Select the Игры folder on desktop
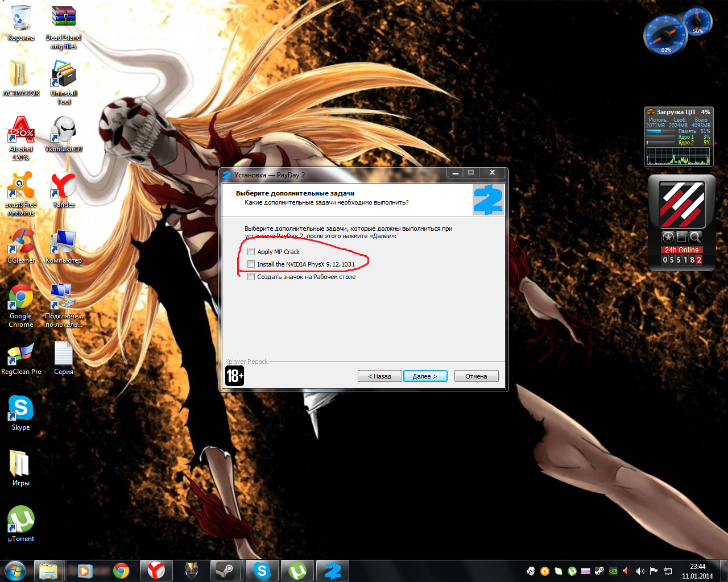728x582 pixels. pyautogui.click(x=21, y=468)
